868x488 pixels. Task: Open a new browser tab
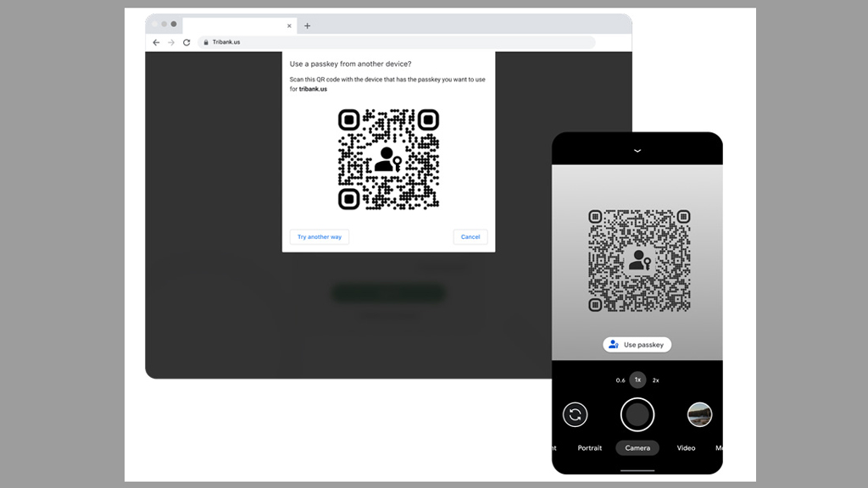[x=307, y=25]
